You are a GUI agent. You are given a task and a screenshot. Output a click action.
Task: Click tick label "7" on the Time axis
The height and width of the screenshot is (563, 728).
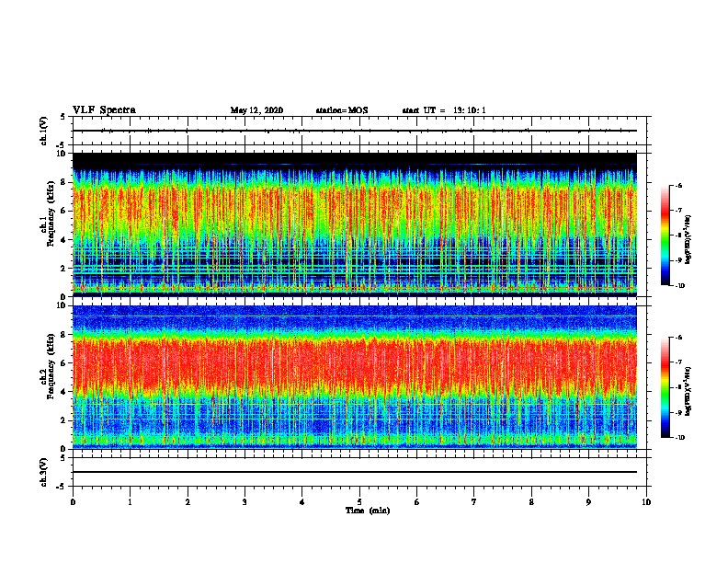(x=474, y=502)
